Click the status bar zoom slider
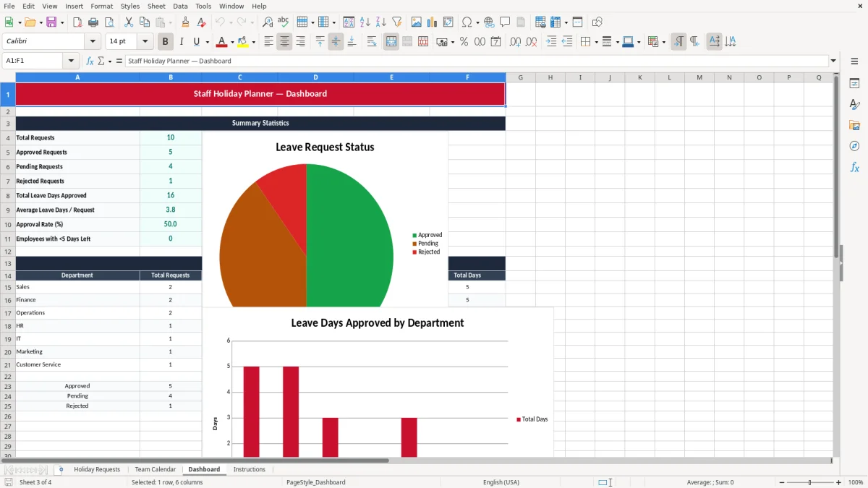Viewport: 868px width, 488px height. pyautogui.click(x=809, y=482)
